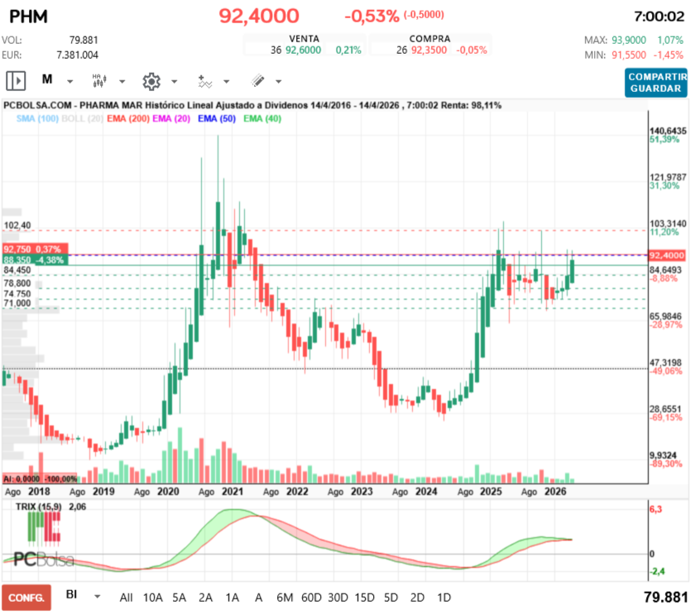
Task: Select the drawing tools pencil icon
Action: tap(257, 81)
